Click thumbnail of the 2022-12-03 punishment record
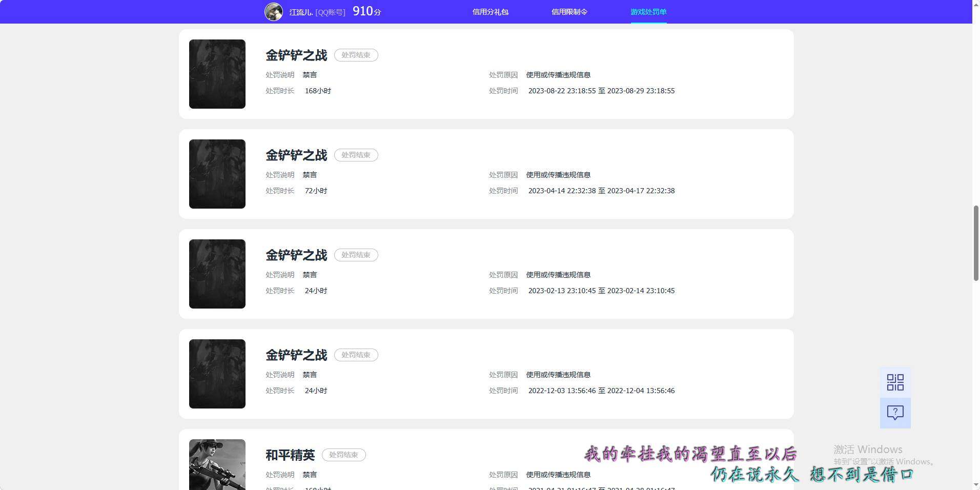 pos(217,374)
